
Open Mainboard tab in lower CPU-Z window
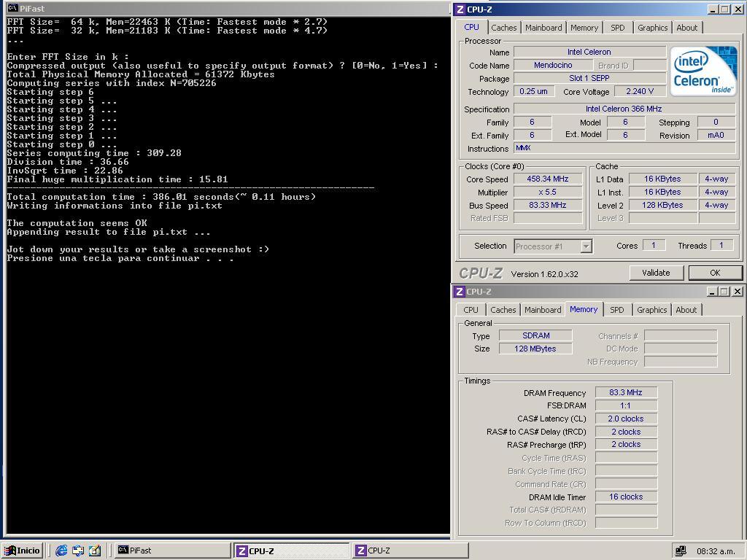click(x=543, y=309)
